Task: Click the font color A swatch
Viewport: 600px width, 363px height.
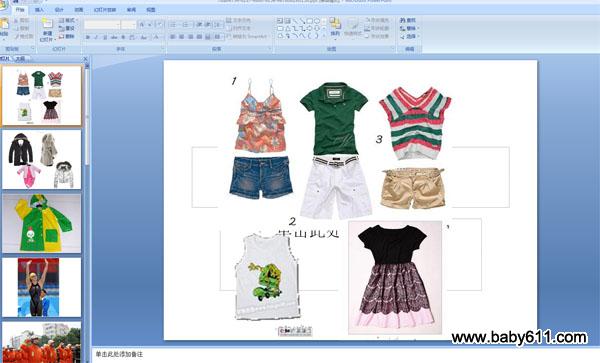Action: point(156,37)
